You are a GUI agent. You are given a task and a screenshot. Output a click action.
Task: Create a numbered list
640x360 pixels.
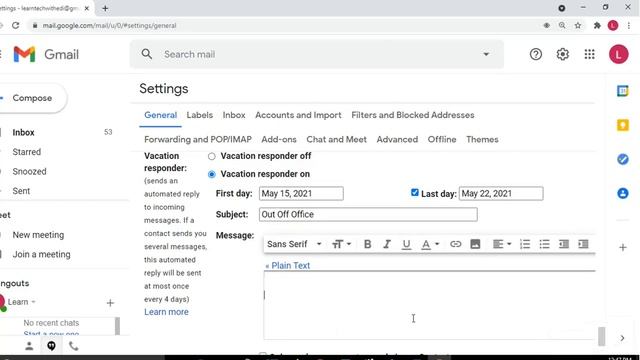pos(525,244)
